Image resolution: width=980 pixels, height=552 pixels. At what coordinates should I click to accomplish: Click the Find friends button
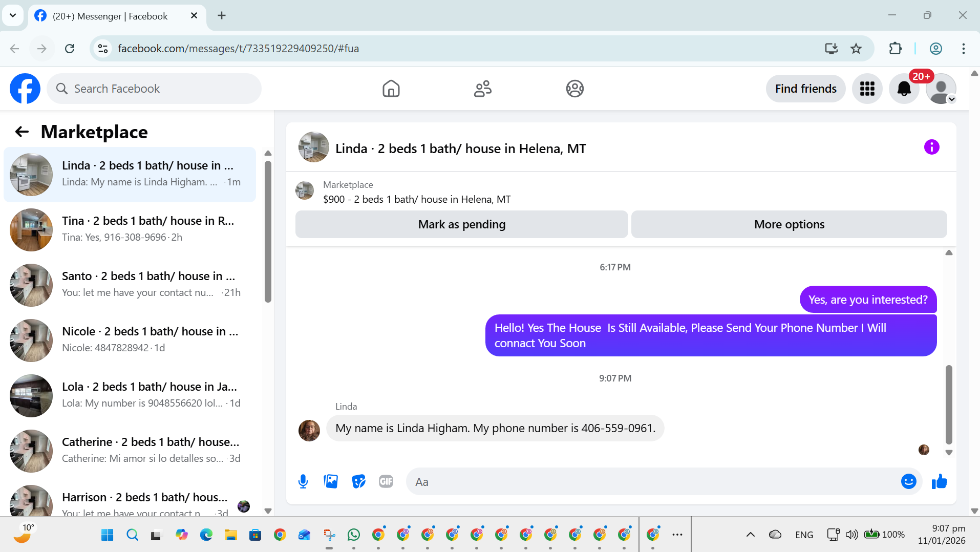tap(805, 89)
